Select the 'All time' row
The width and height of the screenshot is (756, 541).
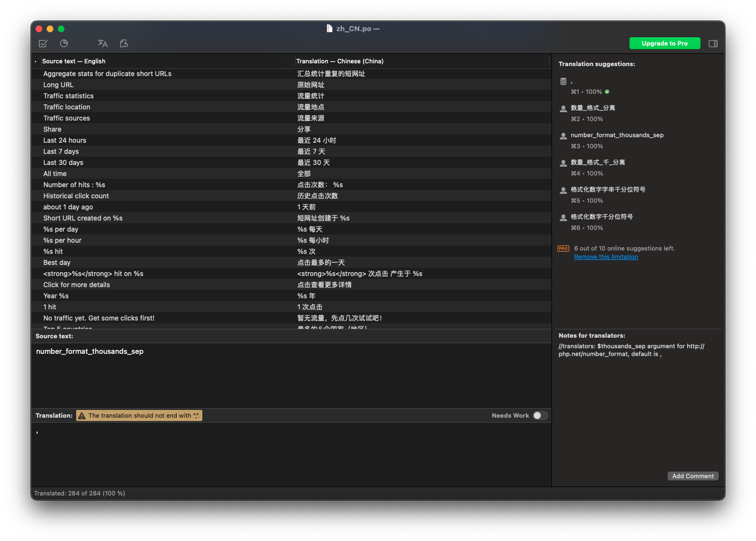click(x=291, y=173)
